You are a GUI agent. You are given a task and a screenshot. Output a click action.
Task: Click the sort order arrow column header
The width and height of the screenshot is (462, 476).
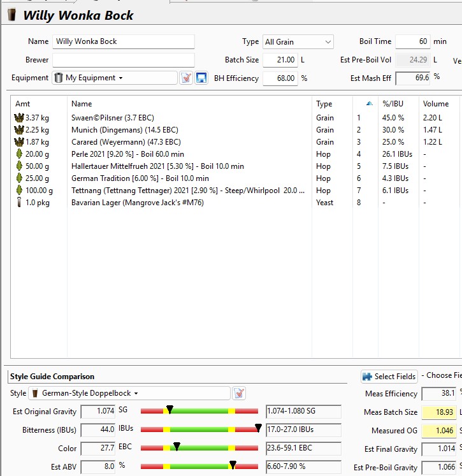[x=370, y=104]
